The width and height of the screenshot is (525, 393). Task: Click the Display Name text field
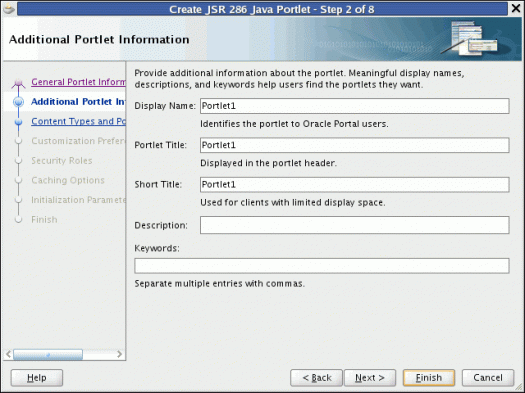tap(355, 106)
